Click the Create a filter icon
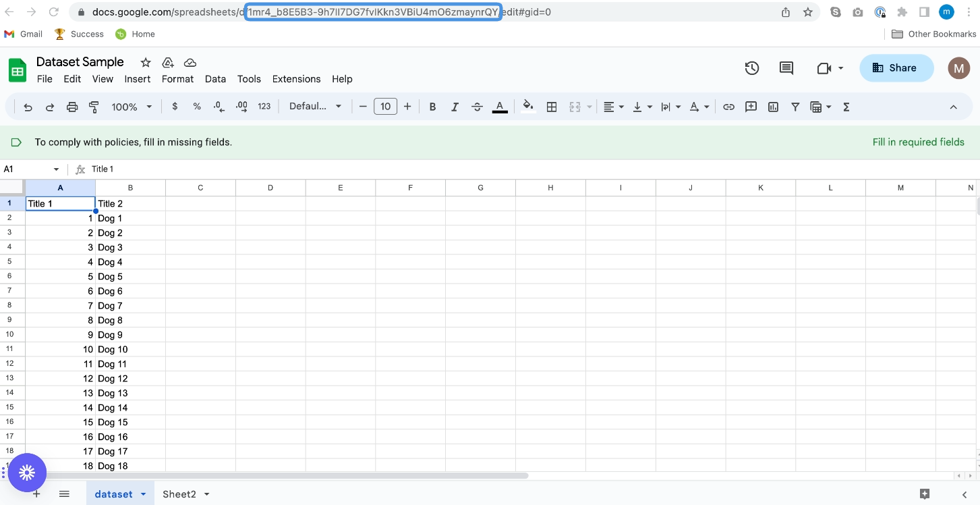 tap(795, 106)
